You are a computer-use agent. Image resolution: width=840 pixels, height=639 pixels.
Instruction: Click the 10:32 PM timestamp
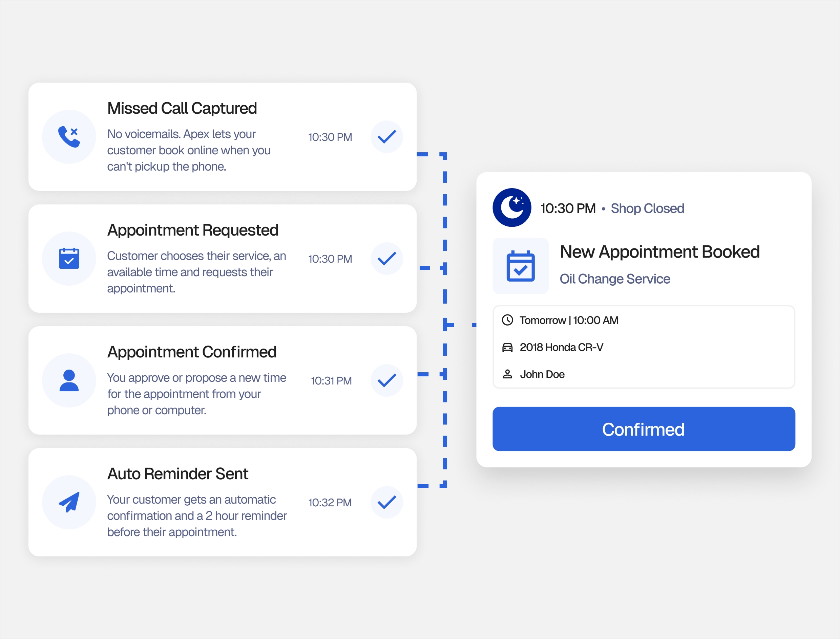tap(330, 503)
